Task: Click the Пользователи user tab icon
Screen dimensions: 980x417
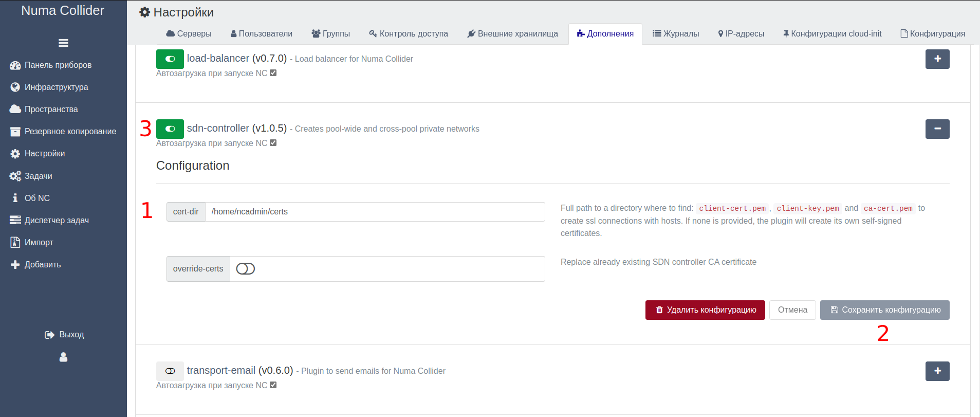Action: point(234,33)
